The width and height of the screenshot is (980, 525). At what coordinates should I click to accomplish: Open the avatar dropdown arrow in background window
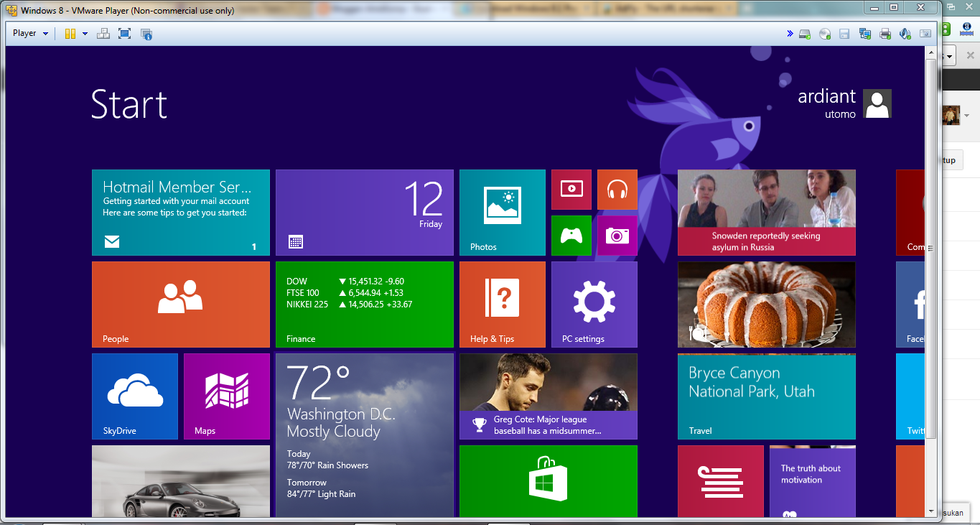click(x=966, y=116)
